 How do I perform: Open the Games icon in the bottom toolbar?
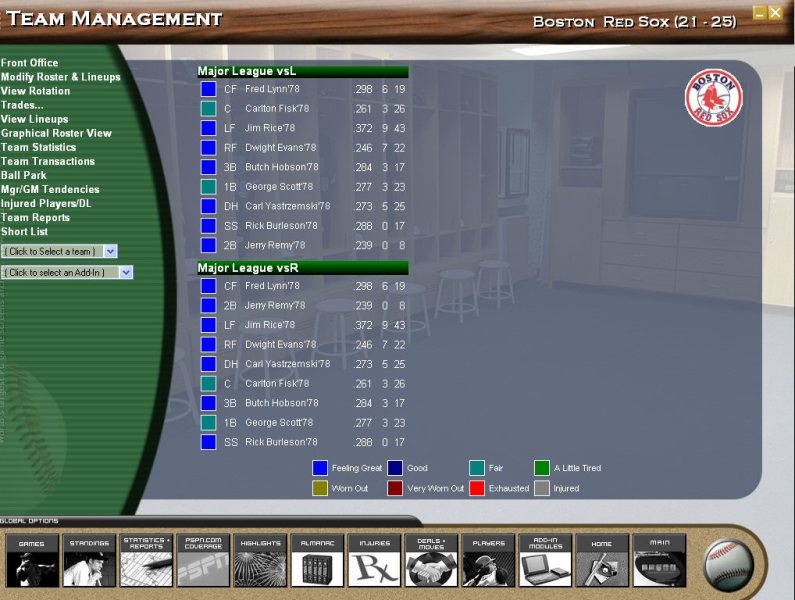32,562
